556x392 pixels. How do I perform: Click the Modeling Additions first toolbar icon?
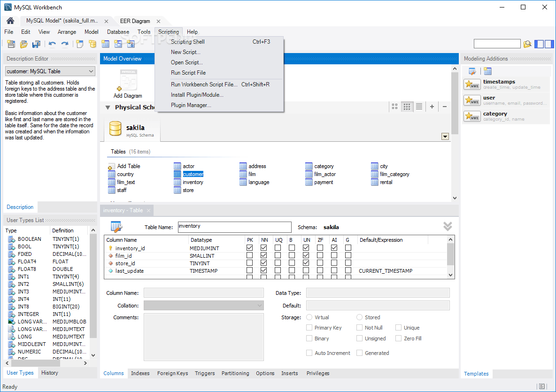[472, 71]
